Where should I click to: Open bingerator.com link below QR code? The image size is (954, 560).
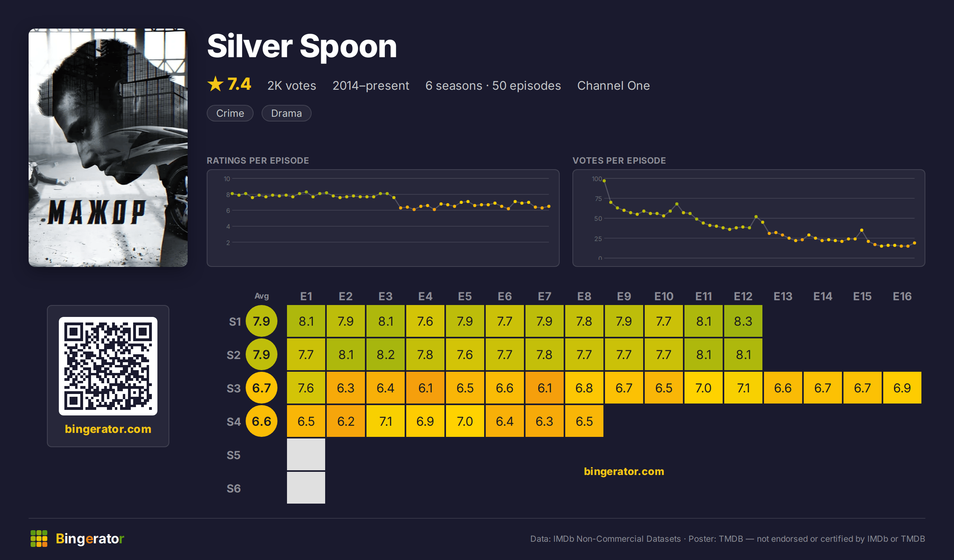click(x=108, y=429)
